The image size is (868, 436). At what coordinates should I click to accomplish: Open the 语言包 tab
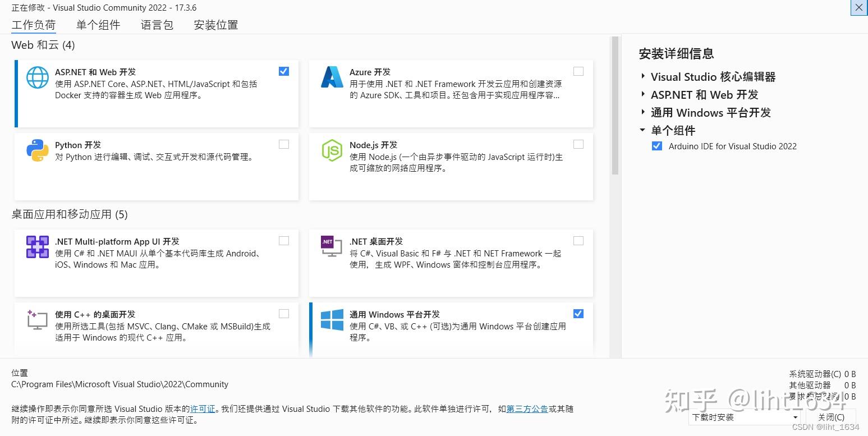157,25
